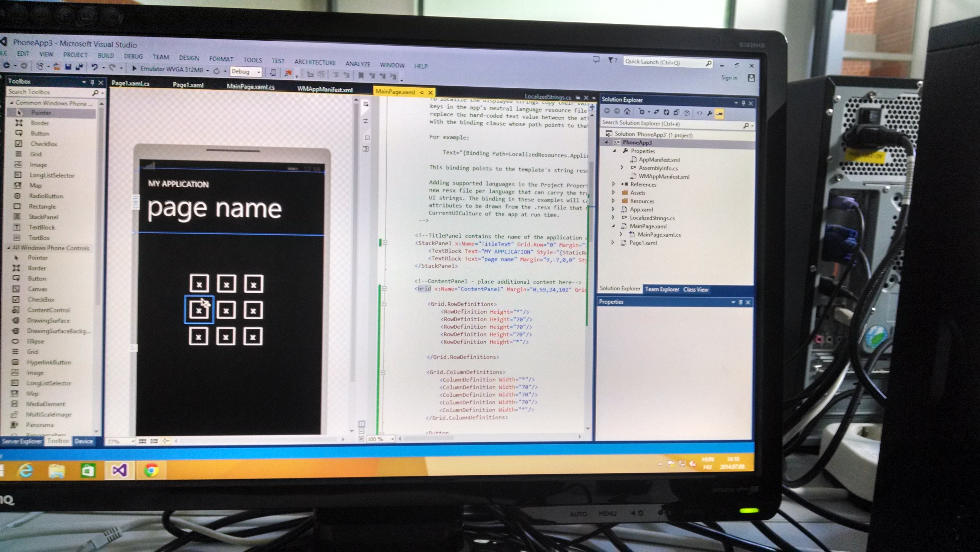Viewport: 980px width, 552px height.
Task: Open File Explorer from the taskbar
Action: (x=57, y=471)
